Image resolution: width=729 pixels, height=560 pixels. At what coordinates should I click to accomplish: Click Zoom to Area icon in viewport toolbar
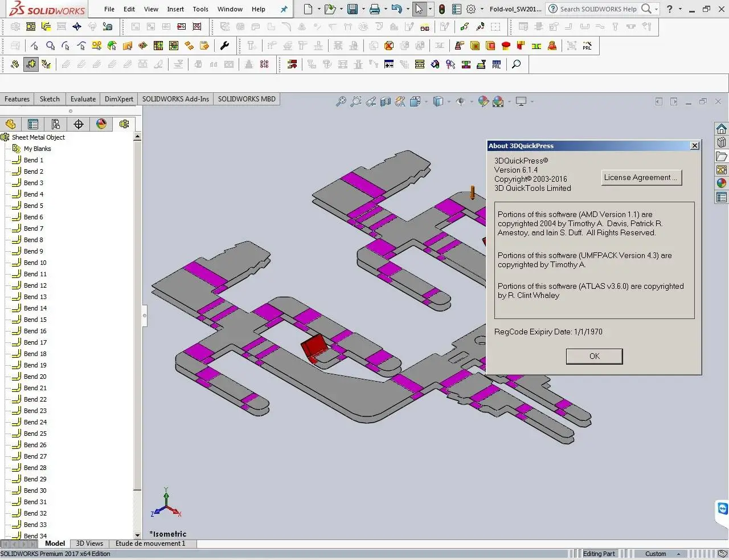point(355,101)
